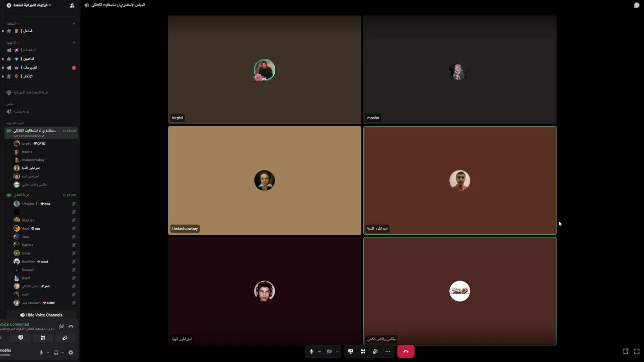644x362 pixels.
Task: Select user mosho in the voice channel list
Action: [44, 152]
